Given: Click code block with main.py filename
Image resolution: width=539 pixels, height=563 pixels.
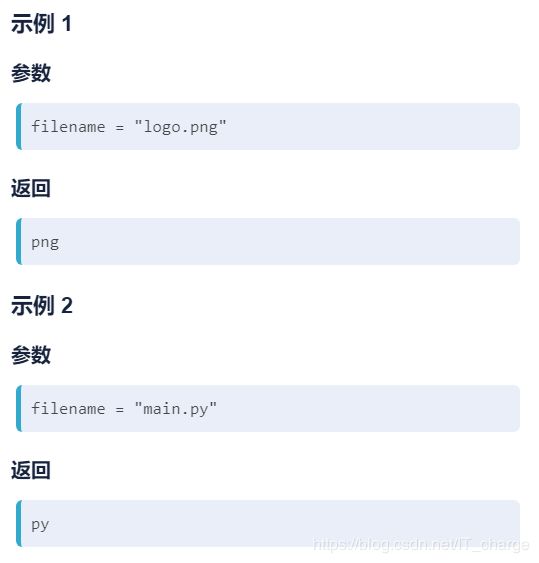Looking at the screenshot, I should click(268, 408).
